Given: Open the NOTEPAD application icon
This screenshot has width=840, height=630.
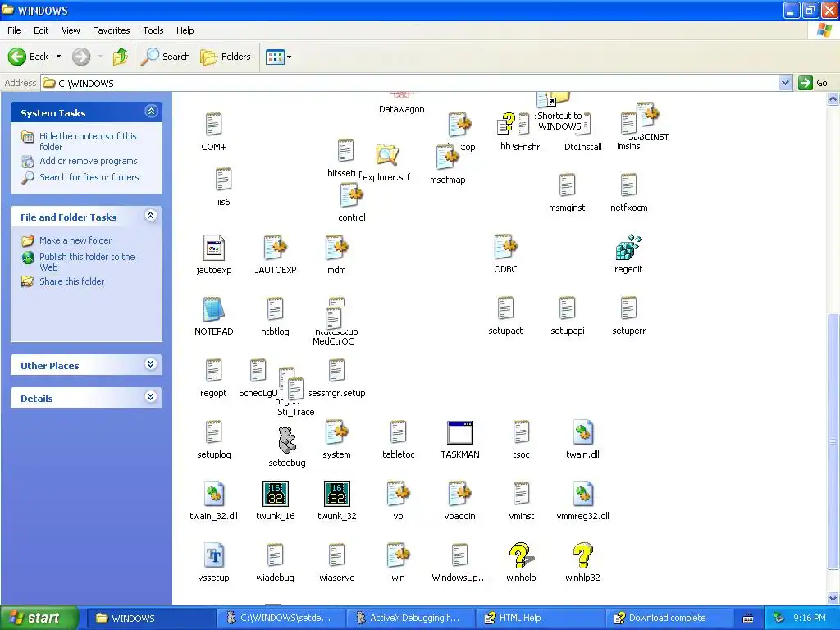Looking at the screenshot, I should [213, 309].
